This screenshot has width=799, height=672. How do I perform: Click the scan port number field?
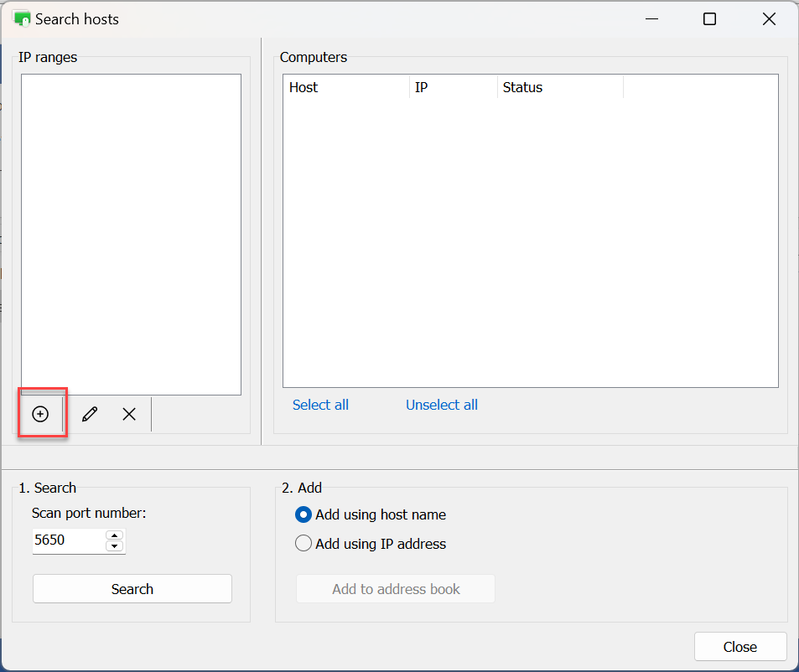pyautogui.click(x=69, y=540)
